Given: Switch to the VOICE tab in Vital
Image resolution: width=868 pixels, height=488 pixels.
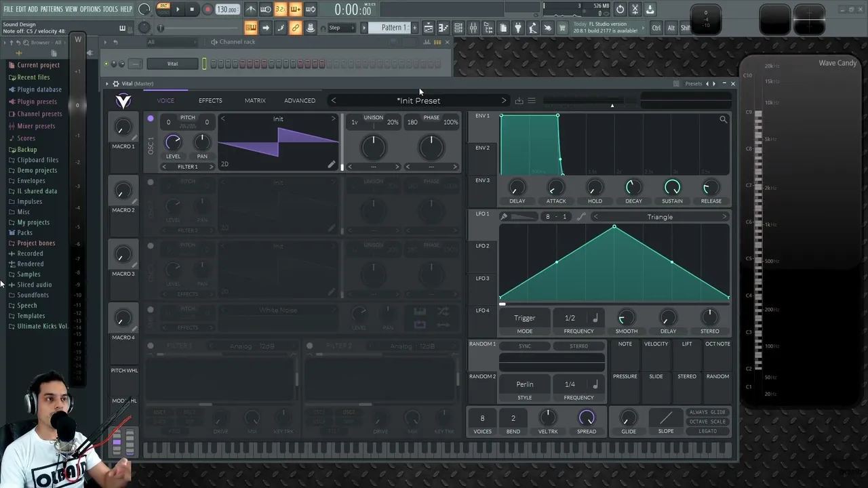Looking at the screenshot, I should click(x=165, y=100).
